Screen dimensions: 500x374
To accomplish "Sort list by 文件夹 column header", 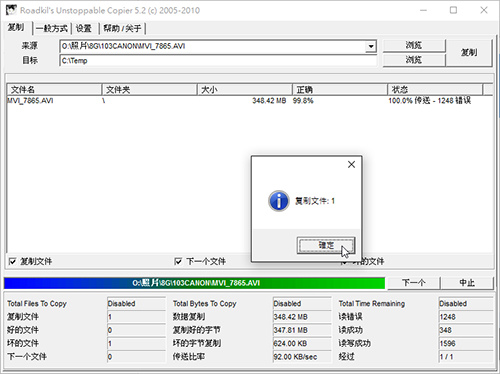I will (x=149, y=89).
